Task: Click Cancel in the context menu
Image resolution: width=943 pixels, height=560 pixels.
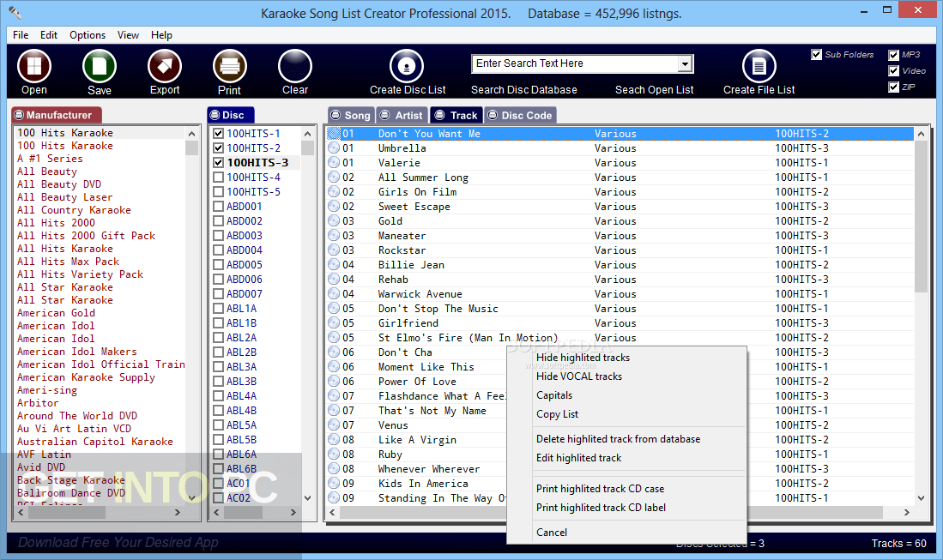Action: pyautogui.click(x=552, y=532)
